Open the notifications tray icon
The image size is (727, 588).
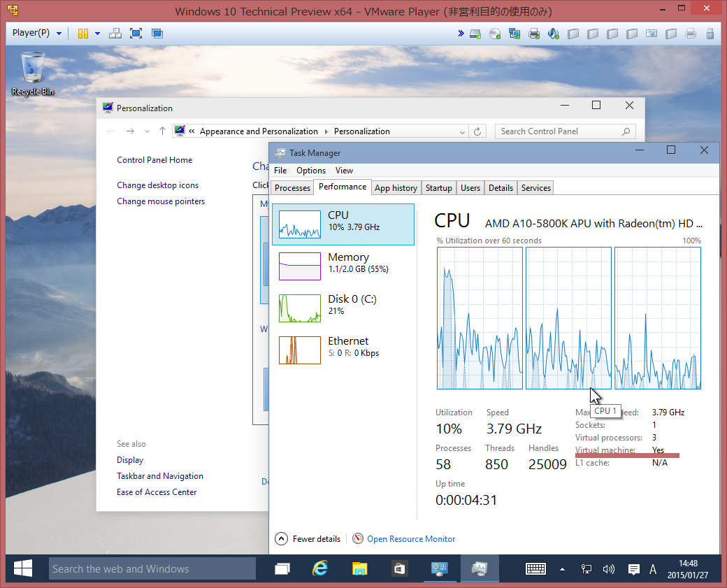[633, 569]
